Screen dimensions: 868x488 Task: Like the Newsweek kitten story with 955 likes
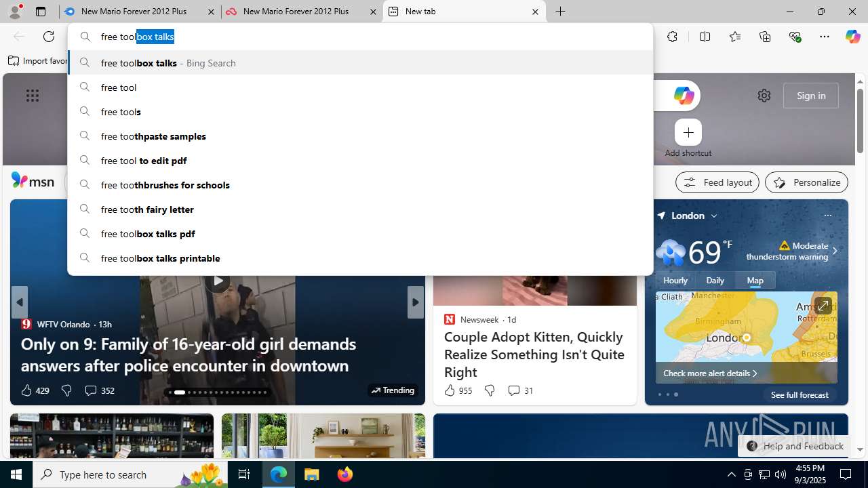click(x=458, y=390)
